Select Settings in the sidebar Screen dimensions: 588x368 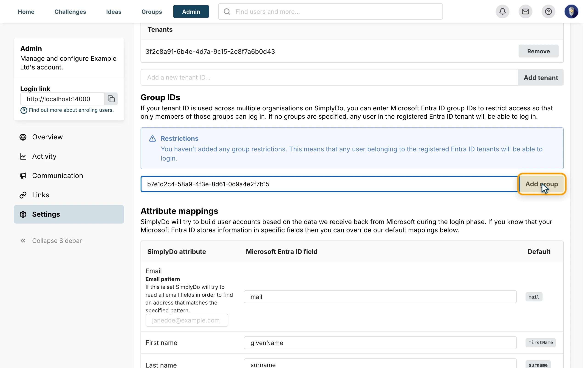[69, 214]
